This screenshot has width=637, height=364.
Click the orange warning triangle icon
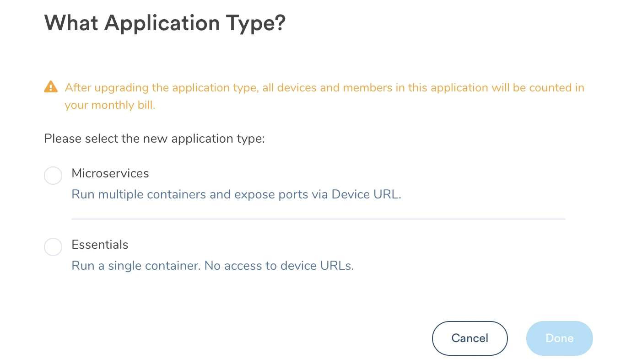tap(51, 87)
